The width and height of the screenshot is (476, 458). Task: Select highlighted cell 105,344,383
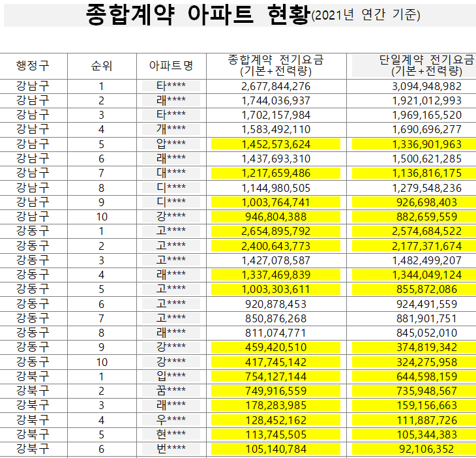coord(414,435)
